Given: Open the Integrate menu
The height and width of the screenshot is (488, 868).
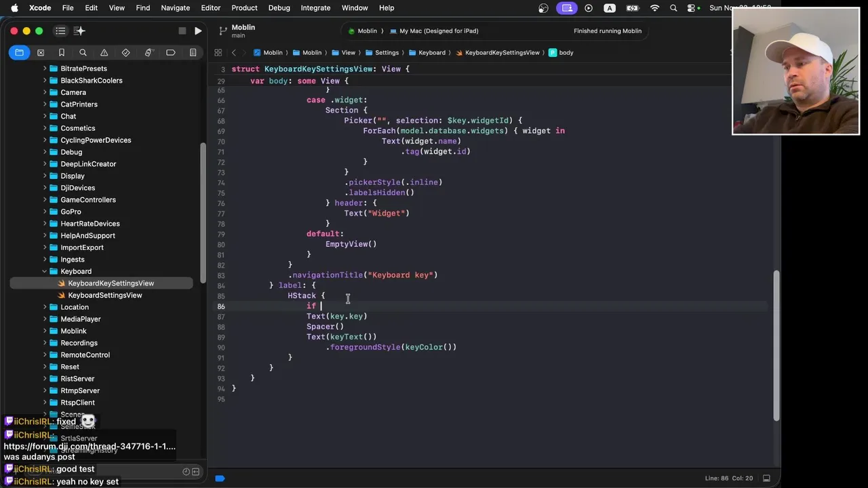Looking at the screenshot, I should tap(315, 8).
